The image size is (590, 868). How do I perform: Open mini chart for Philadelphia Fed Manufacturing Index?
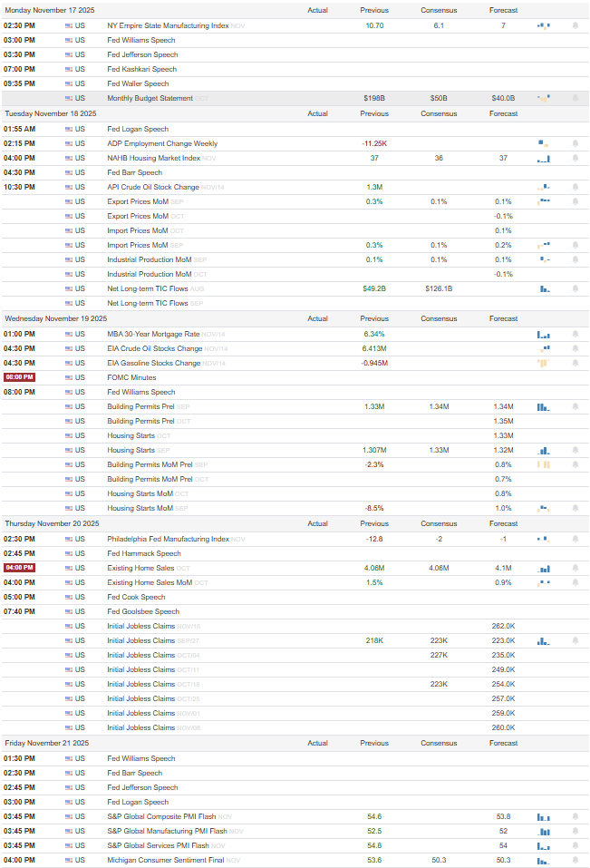[544, 539]
